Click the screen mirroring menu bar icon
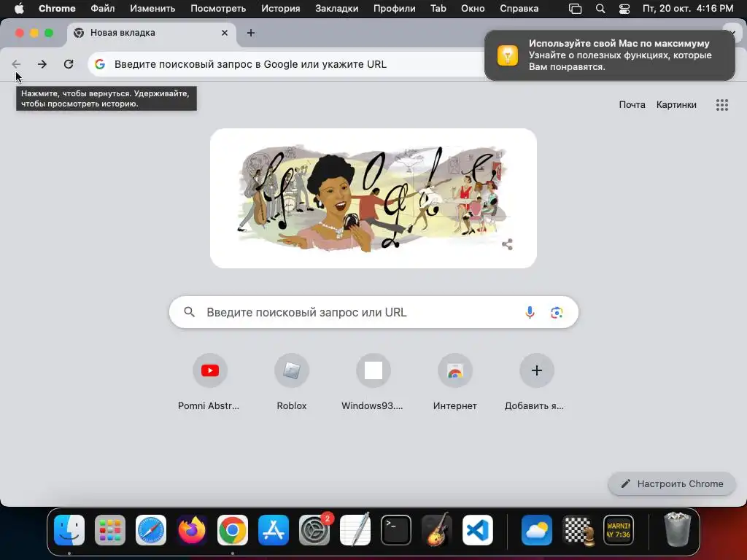 [x=576, y=9]
